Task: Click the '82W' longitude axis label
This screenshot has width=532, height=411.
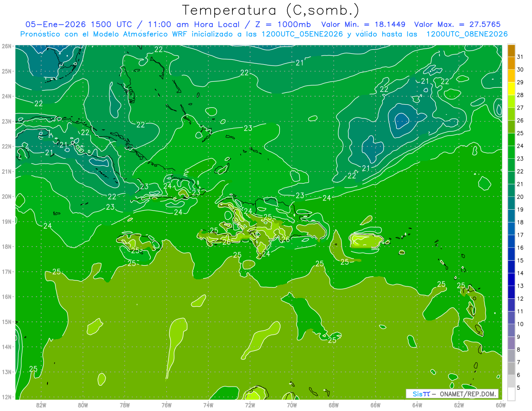Action: [x=41, y=405]
